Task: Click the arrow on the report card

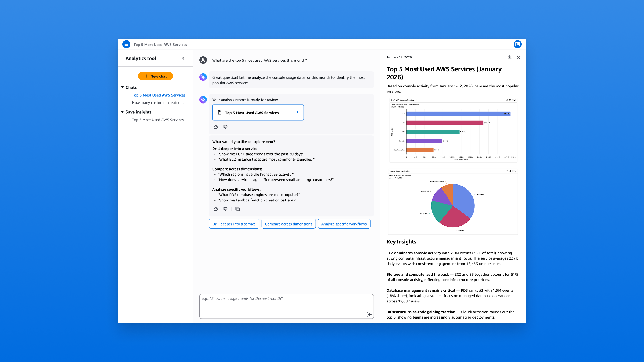Action: 296,112
